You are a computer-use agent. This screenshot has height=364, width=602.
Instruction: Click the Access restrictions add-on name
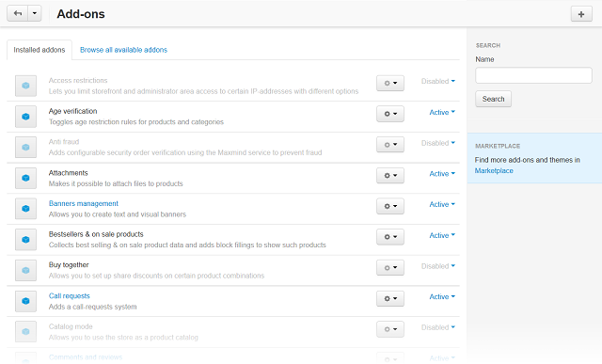(x=78, y=81)
